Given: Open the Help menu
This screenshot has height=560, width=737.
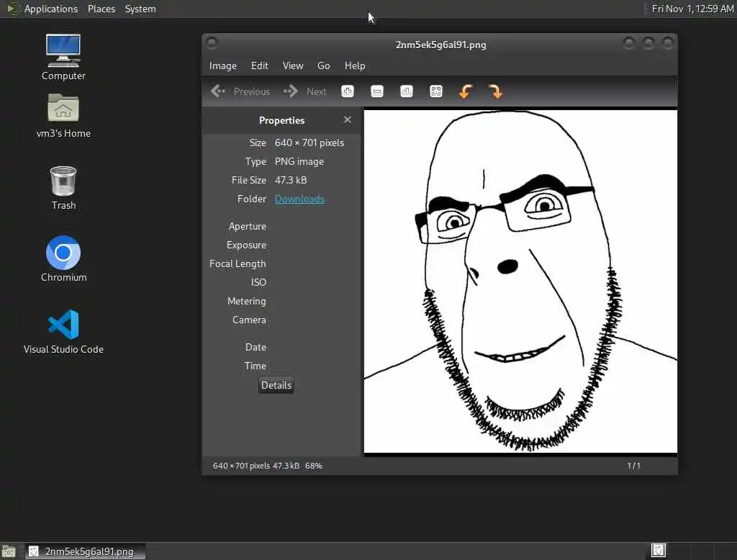Looking at the screenshot, I should click(355, 66).
